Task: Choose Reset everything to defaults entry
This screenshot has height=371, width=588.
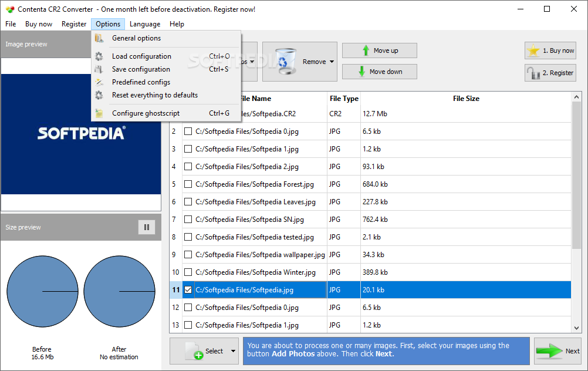Action: click(165, 95)
